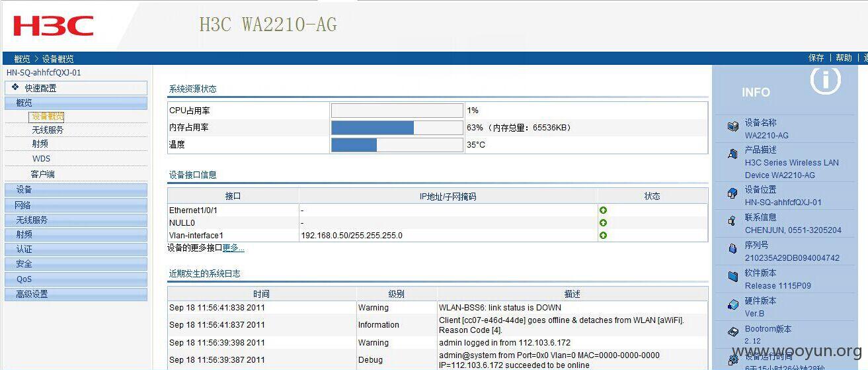Open the 快速配置 menu
Screen dimensions: 868x370
(76, 88)
